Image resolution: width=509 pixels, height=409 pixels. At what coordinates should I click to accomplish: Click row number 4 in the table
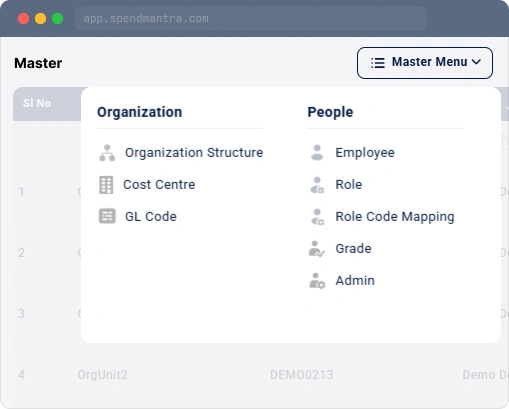[21, 375]
